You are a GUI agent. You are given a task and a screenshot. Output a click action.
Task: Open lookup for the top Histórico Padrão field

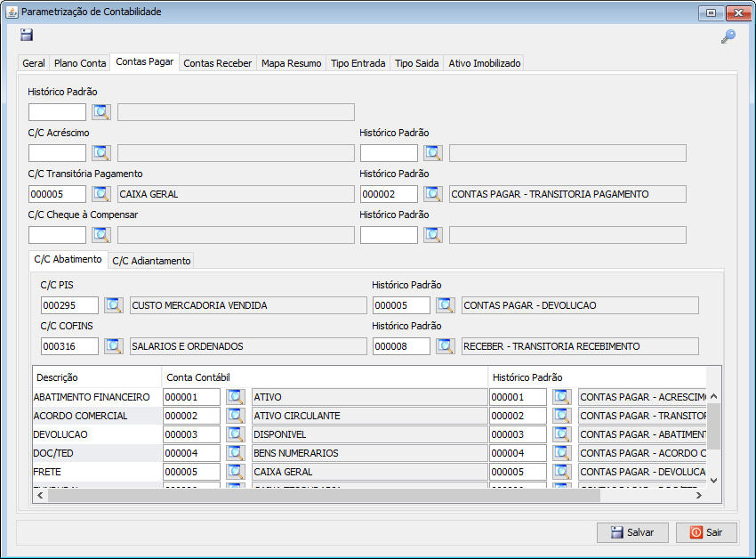(x=101, y=112)
